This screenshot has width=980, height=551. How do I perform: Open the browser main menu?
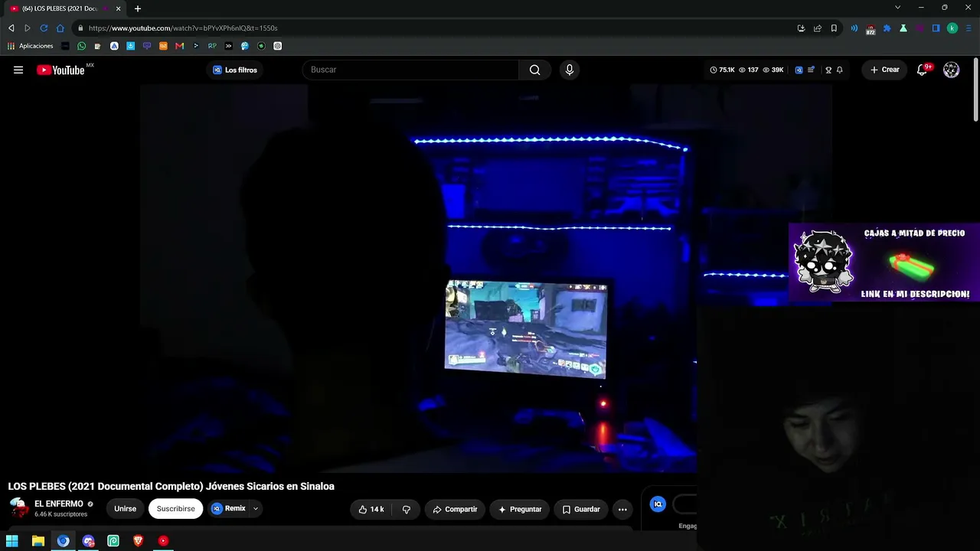[968, 28]
